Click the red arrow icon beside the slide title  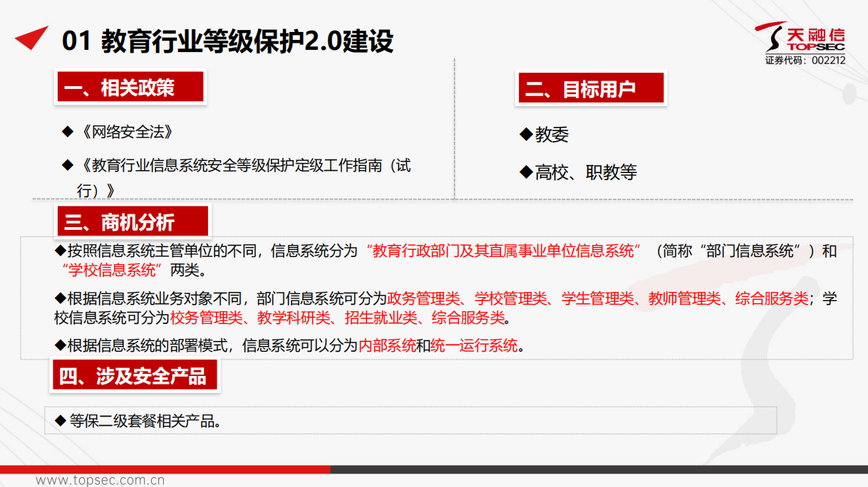[x=31, y=37]
